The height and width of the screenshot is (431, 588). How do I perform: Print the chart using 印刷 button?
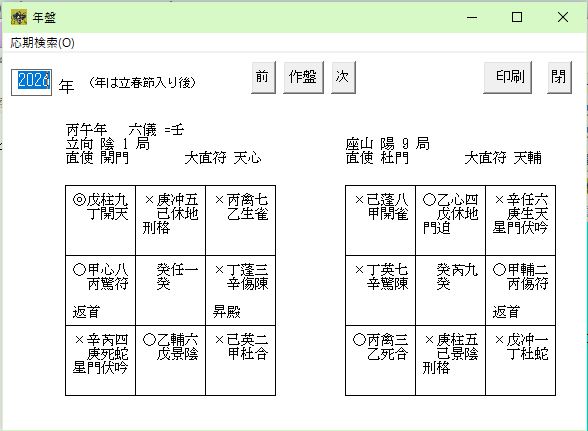tap(507, 77)
